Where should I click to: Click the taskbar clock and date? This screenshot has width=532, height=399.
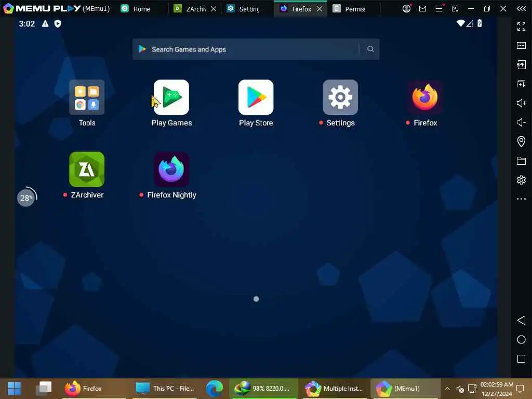496,389
